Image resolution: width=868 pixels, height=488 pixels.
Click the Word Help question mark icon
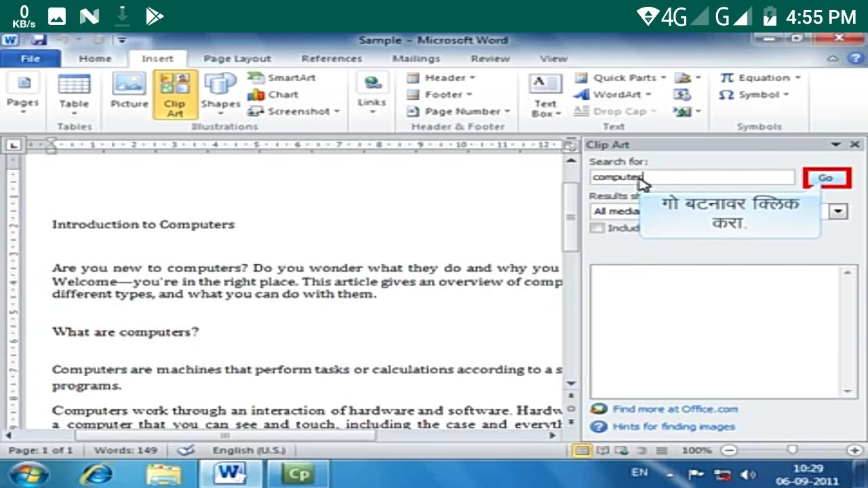[854, 59]
